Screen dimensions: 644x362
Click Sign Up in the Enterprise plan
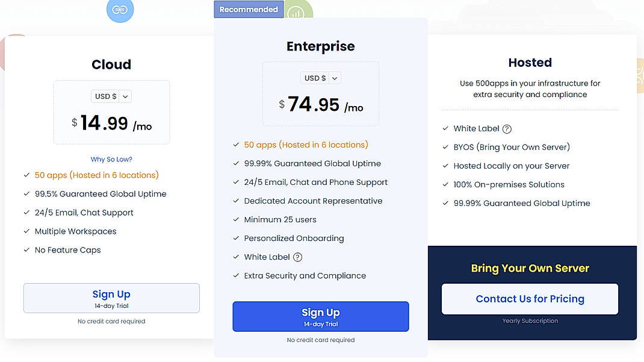pyautogui.click(x=321, y=316)
